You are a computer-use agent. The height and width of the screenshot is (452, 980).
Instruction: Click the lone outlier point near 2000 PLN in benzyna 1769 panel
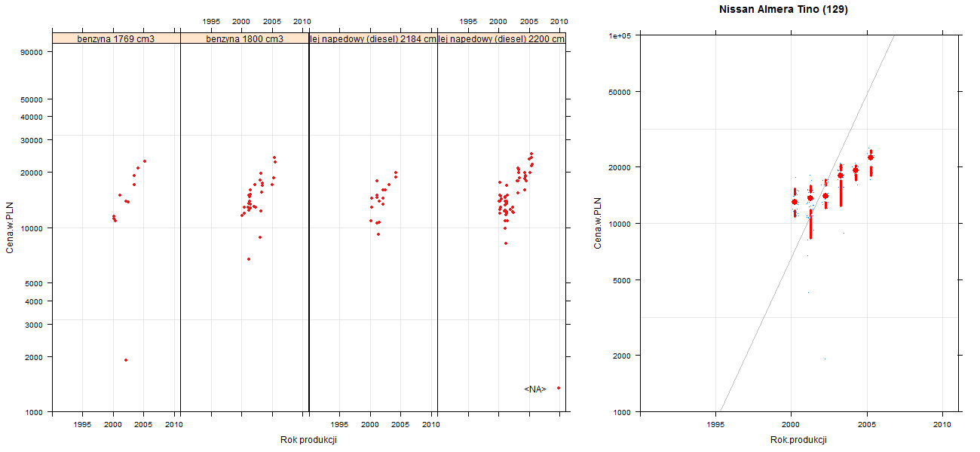point(126,360)
